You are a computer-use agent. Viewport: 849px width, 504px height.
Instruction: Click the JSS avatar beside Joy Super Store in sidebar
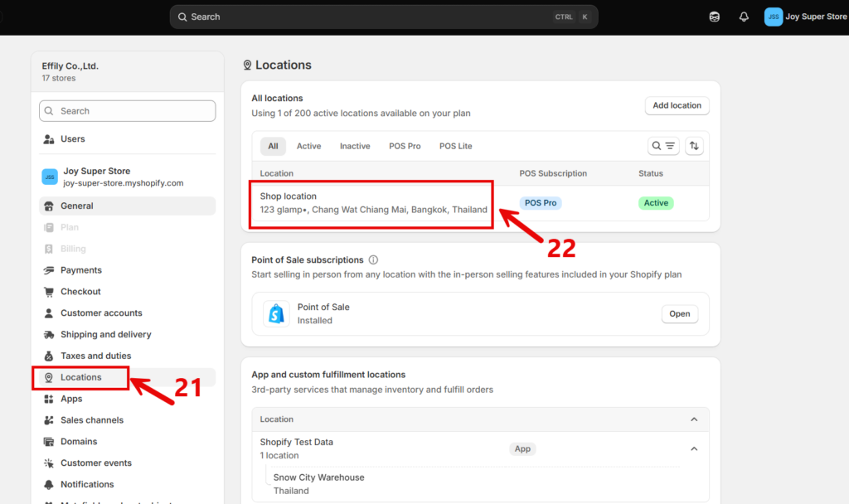click(50, 177)
